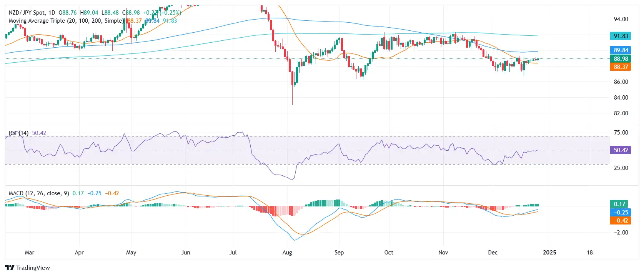This screenshot has width=644, height=276.
Task: Click the Dec label on time axis
Action: click(x=493, y=253)
